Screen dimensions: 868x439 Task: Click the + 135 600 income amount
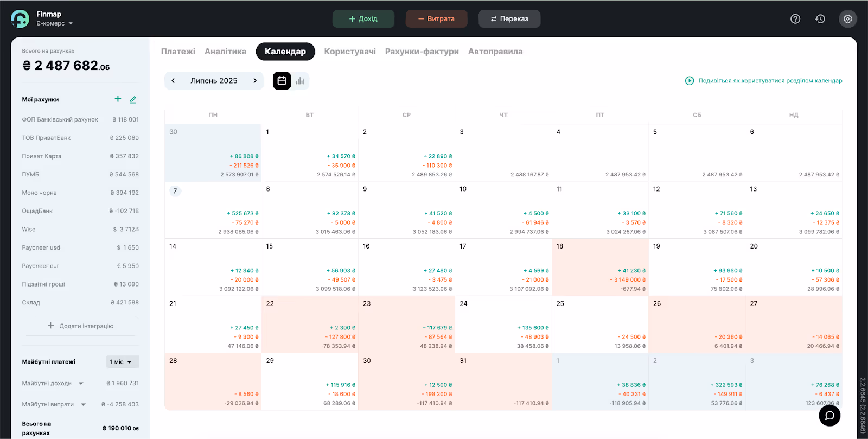click(533, 328)
